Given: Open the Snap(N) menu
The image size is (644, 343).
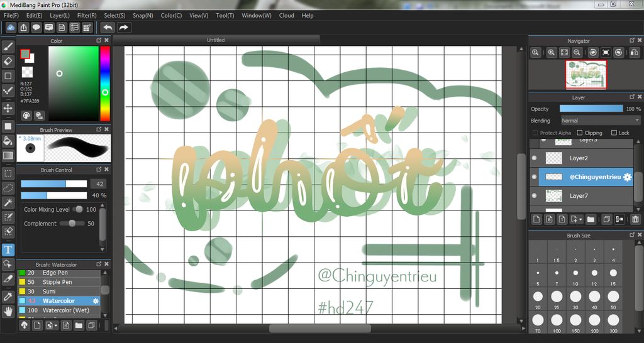Looking at the screenshot, I should pyautogui.click(x=143, y=15).
